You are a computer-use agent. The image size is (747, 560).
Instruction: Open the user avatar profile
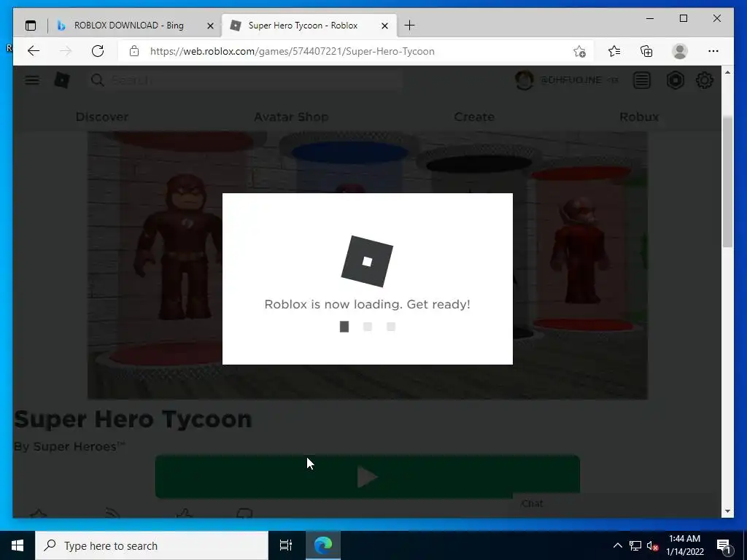point(524,80)
